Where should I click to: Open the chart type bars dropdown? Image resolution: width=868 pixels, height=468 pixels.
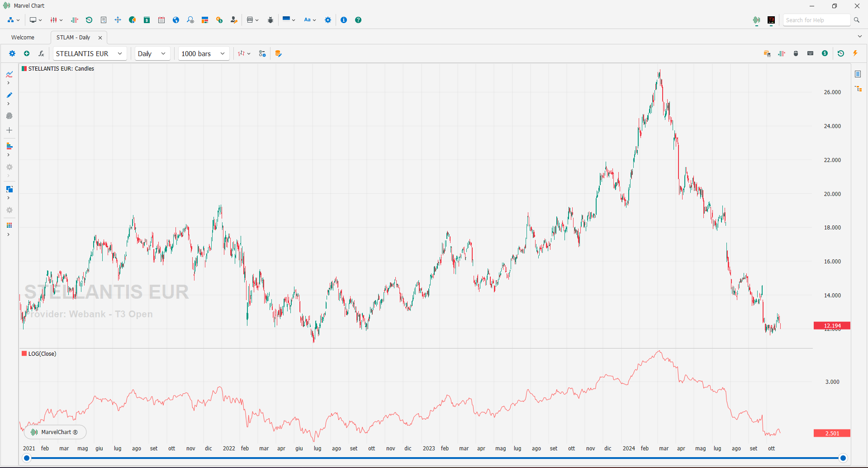(244, 53)
